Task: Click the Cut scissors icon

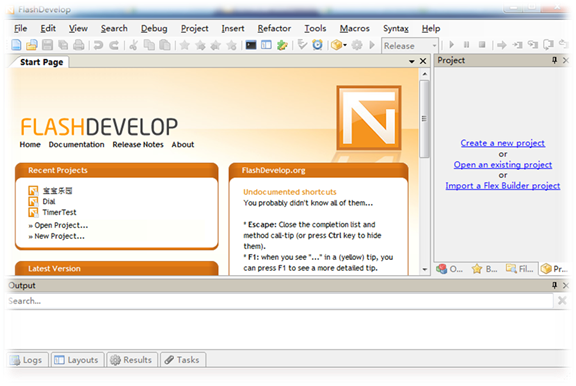Action: point(134,45)
